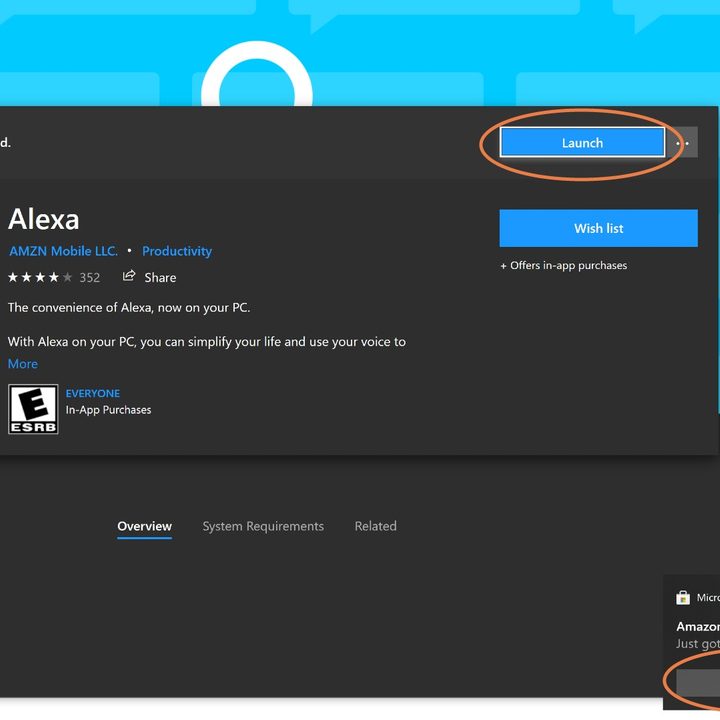Switch to the Related tab
Viewport: 720px width, 720px height.
376,526
